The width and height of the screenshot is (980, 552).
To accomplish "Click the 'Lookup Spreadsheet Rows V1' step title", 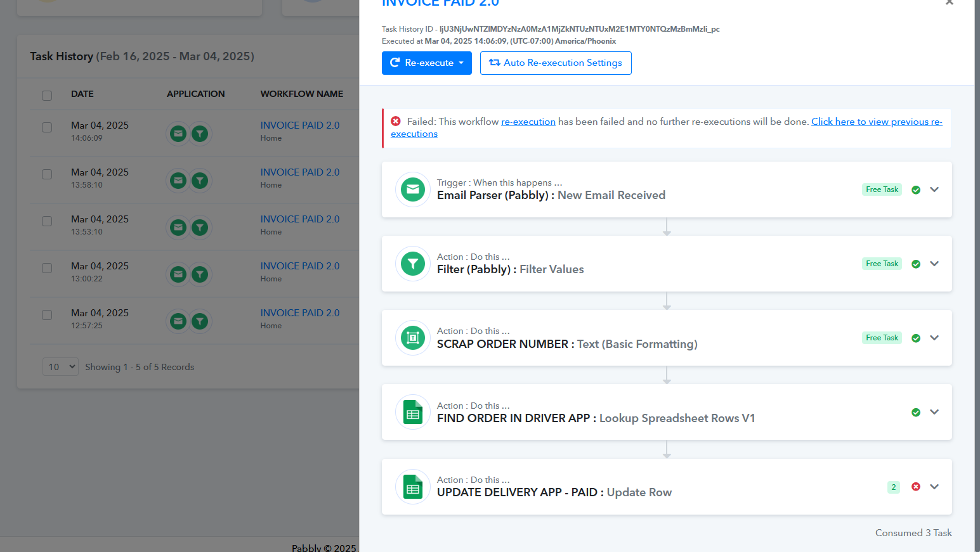I will (677, 418).
